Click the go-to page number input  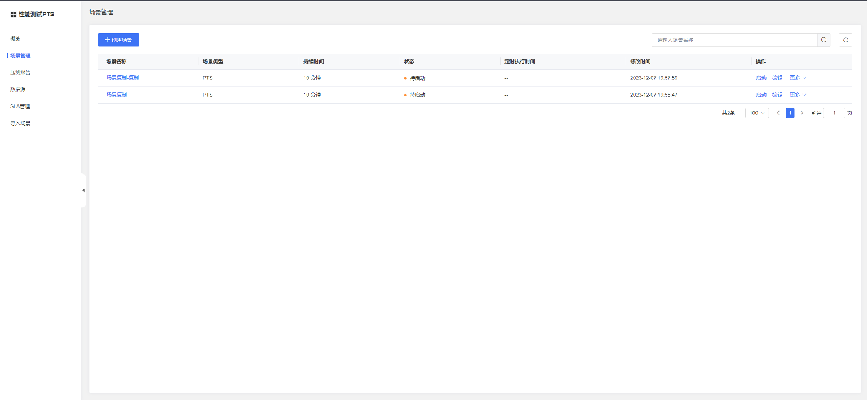click(x=834, y=113)
